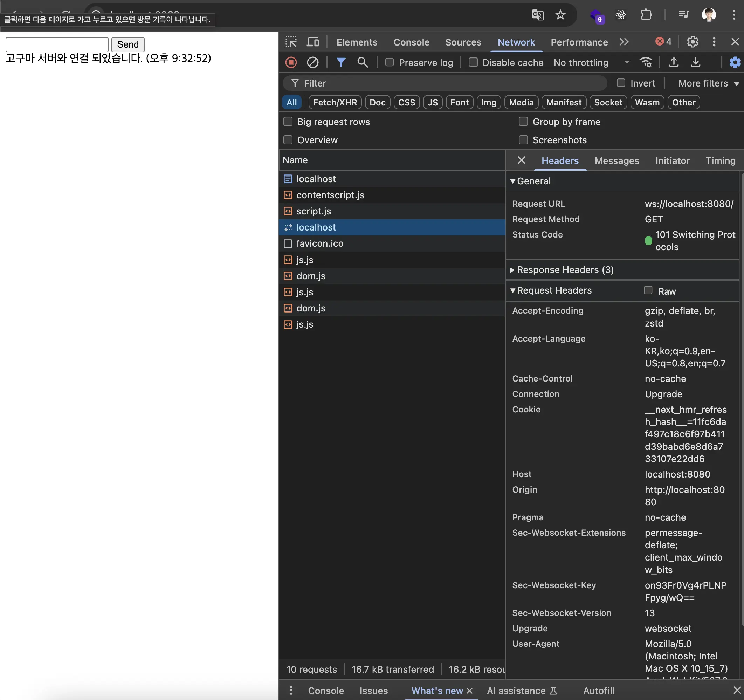Screen dimensions: 744x700
Task: Toggle the network filter funnel icon
Action: click(x=340, y=62)
